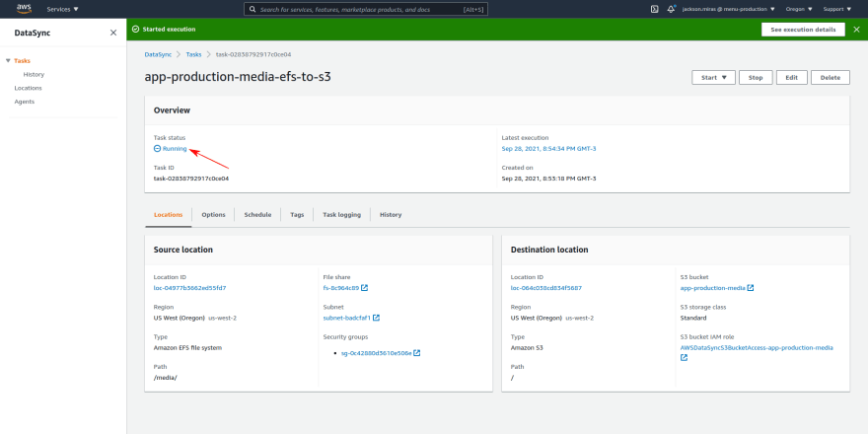Click the search magnifier icon
Image resolution: width=868 pixels, height=434 pixels.
tap(253, 10)
